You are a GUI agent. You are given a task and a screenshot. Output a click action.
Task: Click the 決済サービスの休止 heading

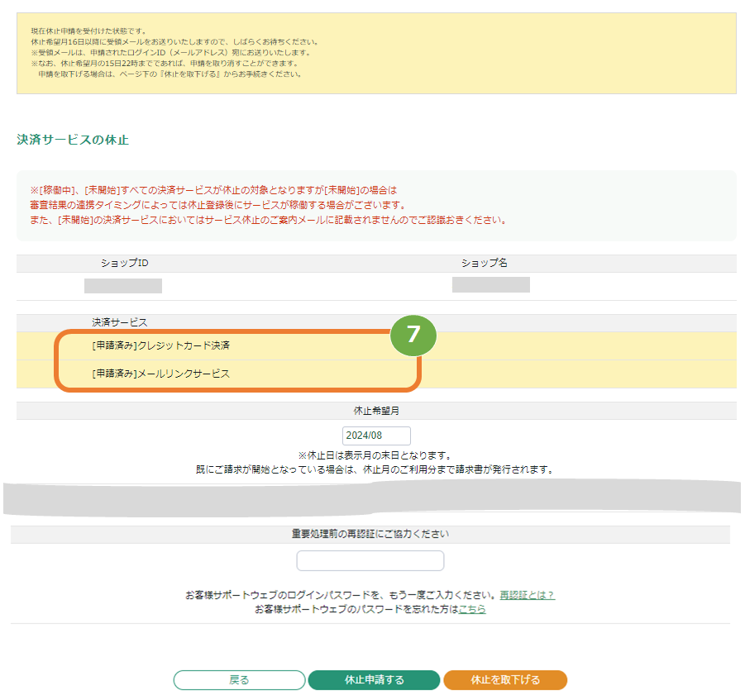tap(73, 140)
